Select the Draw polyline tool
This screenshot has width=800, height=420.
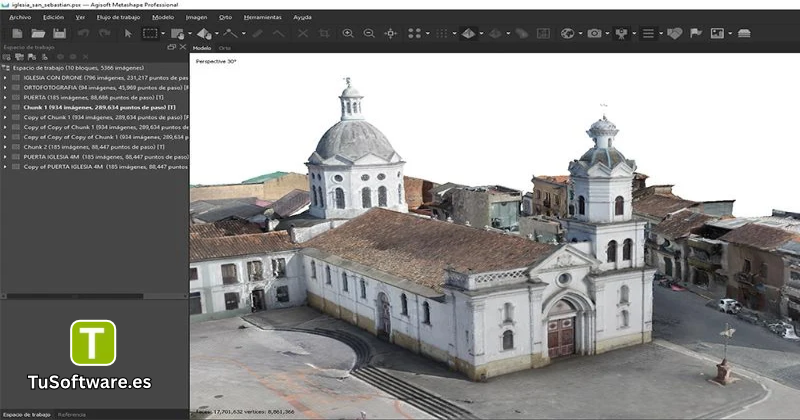point(231,33)
